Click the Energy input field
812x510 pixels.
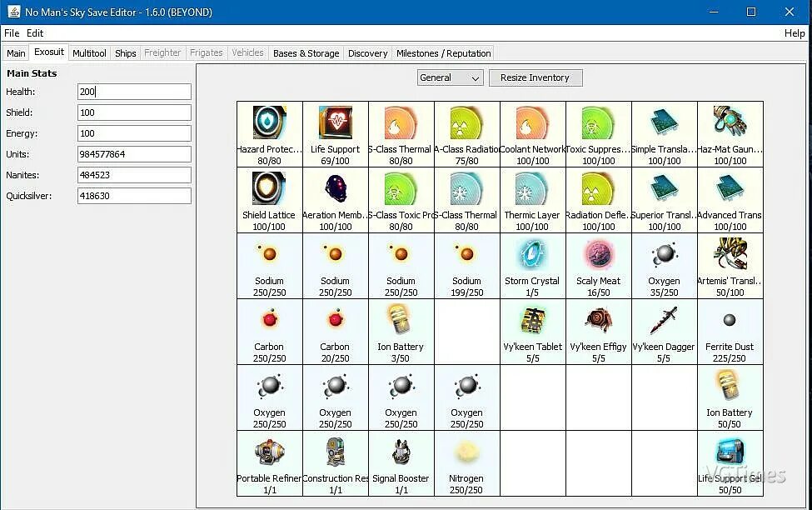(134, 133)
